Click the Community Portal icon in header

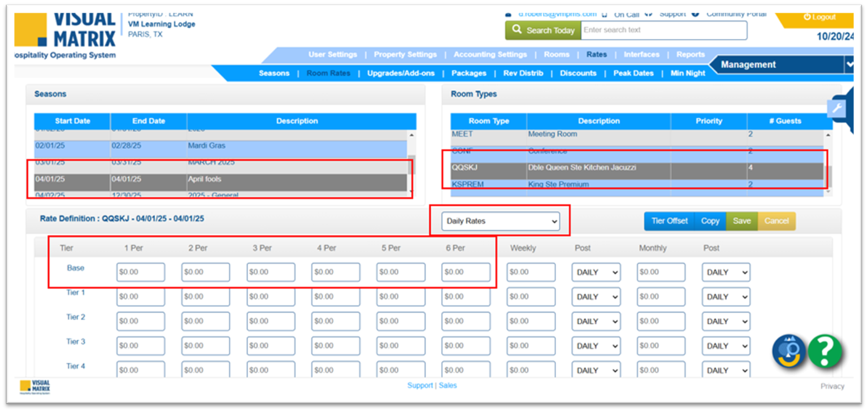click(x=695, y=14)
